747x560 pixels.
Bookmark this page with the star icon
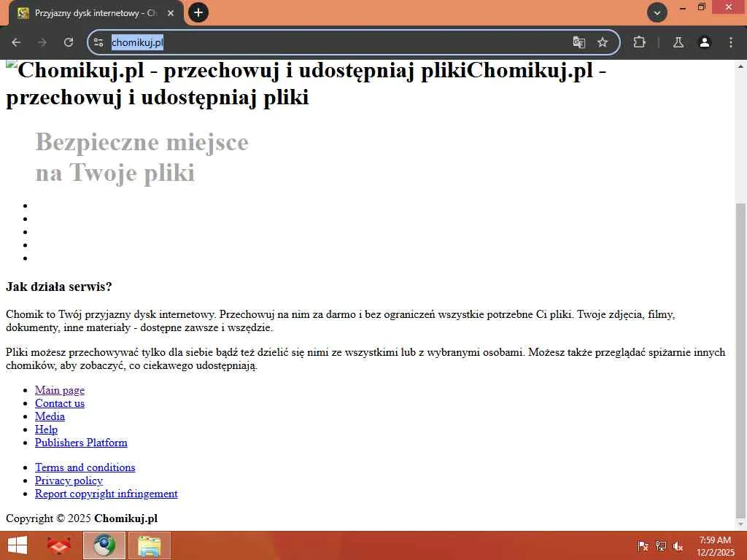point(603,42)
